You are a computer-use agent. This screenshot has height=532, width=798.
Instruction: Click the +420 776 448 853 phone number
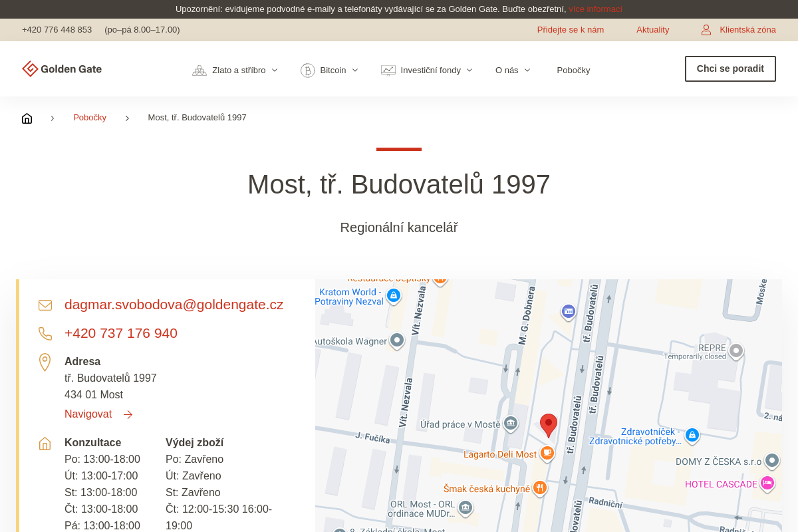pos(57,30)
